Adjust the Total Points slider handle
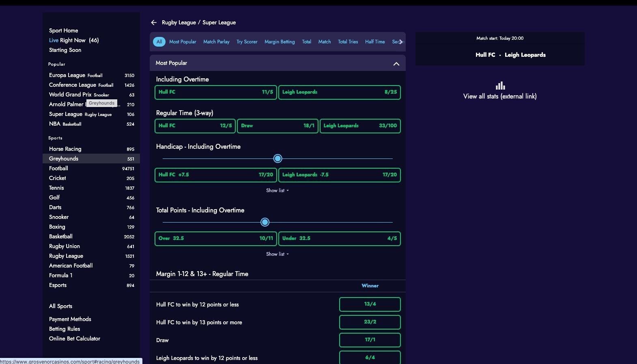The image size is (637, 364). (265, 222)
